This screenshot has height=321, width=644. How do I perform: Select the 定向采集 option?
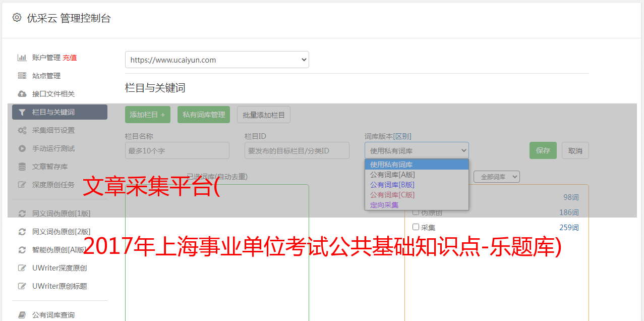pos(417,205)
